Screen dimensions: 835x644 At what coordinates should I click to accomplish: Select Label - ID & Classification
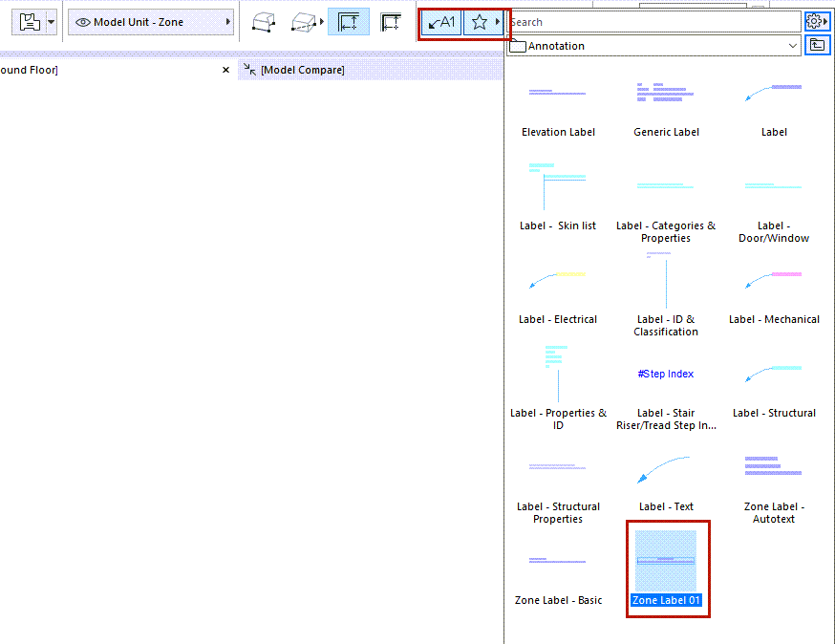[x=666, y=295]
